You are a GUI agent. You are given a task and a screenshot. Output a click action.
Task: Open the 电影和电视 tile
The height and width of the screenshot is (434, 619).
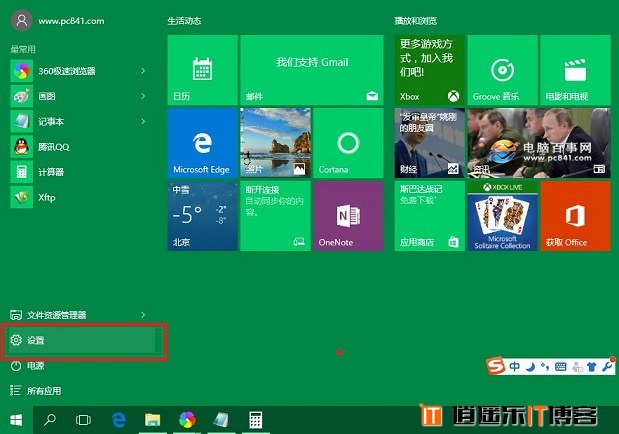click(x=575, y=70)
